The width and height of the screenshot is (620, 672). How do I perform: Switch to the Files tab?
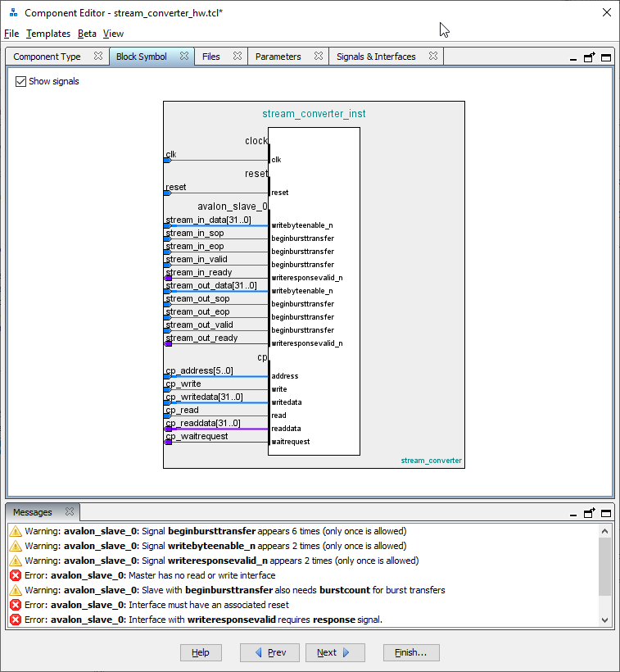211,57
